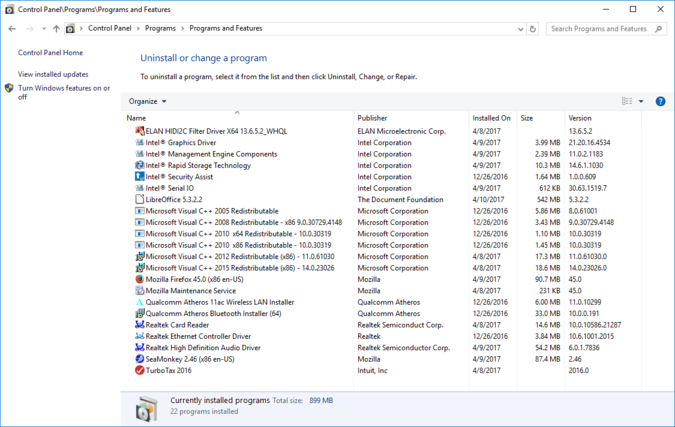Click the version 21.20.16.4534 cell
This screenshot has height=427, width=675.
[589, 142]
